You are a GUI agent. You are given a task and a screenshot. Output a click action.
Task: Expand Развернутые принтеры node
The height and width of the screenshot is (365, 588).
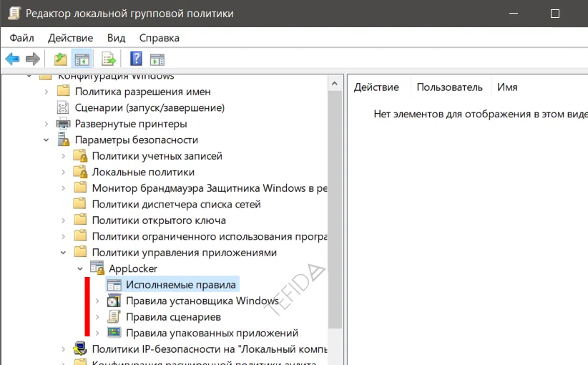(46, 124)
